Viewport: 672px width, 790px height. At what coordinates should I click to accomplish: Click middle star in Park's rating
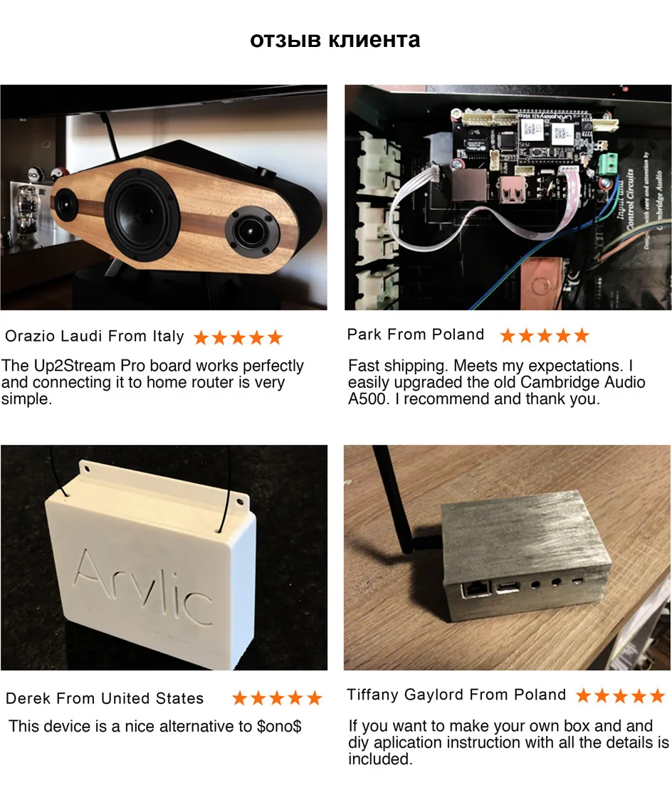pyautogui.click(x=545, y=335)
